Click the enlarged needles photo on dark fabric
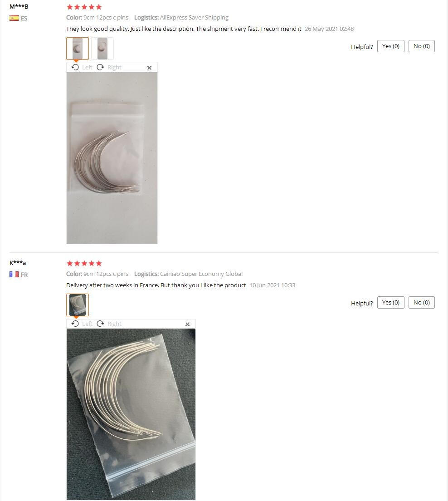Viewport: 448px width, 501px height. tap(131, 414)
